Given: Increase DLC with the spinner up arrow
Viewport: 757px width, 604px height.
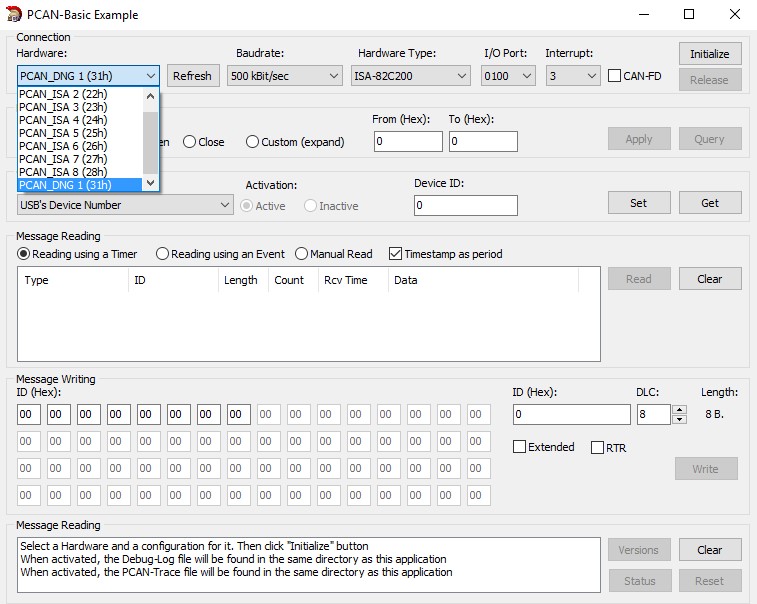Looking at the screenshot, I should [x=679, y=409].
